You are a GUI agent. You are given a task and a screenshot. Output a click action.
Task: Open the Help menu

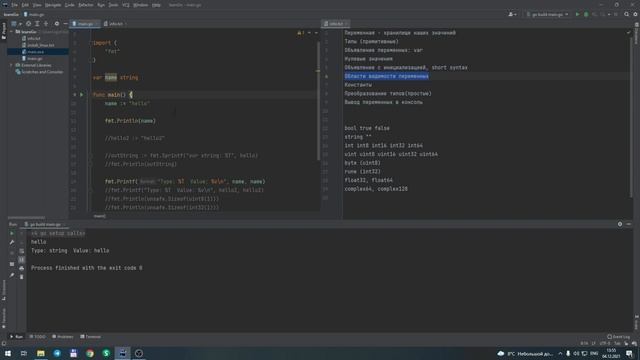pyautogui.click(x=156, y=5)
